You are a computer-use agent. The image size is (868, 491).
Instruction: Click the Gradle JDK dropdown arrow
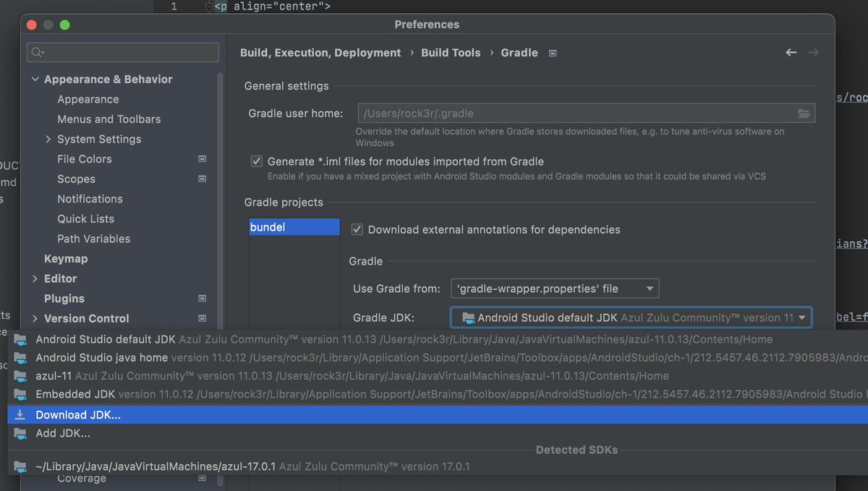(x=802, y=317)
